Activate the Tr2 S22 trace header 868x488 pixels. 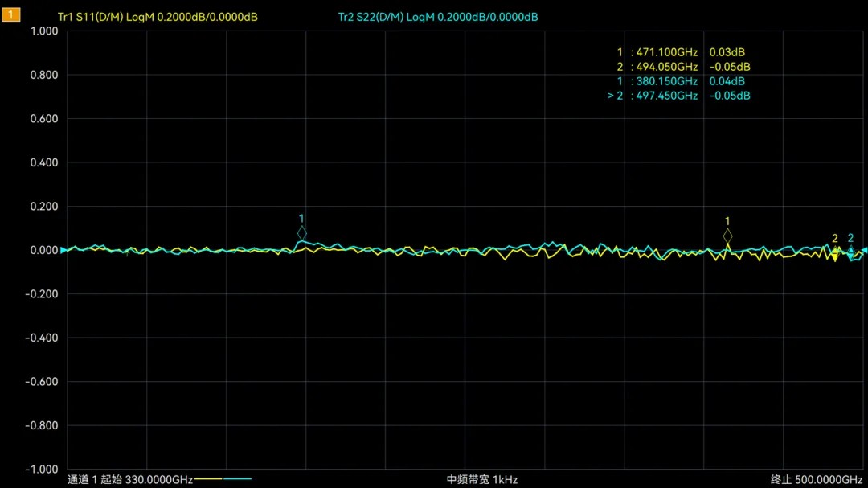coord(438,17)
